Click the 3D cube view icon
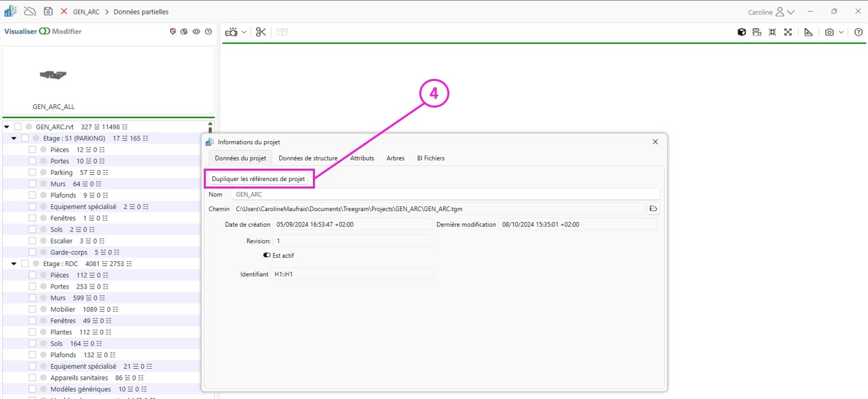The width and height of the screenshot is (868, 399). click(742, 32)
